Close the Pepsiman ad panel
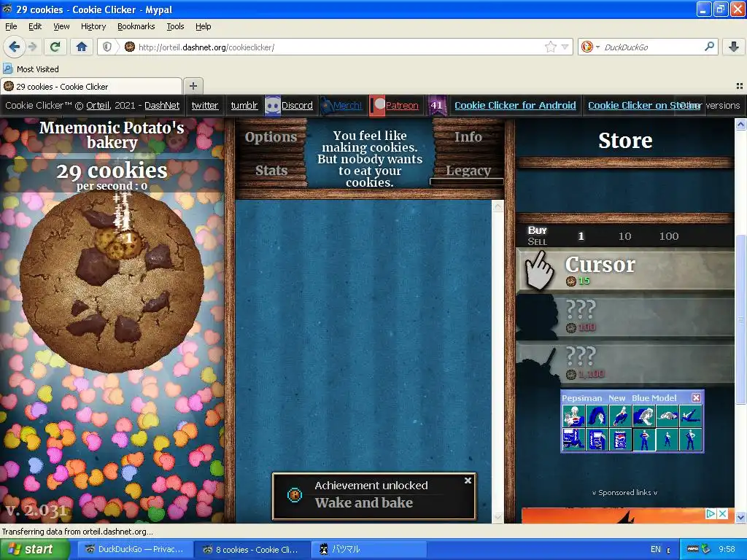 tap(696, 397)
